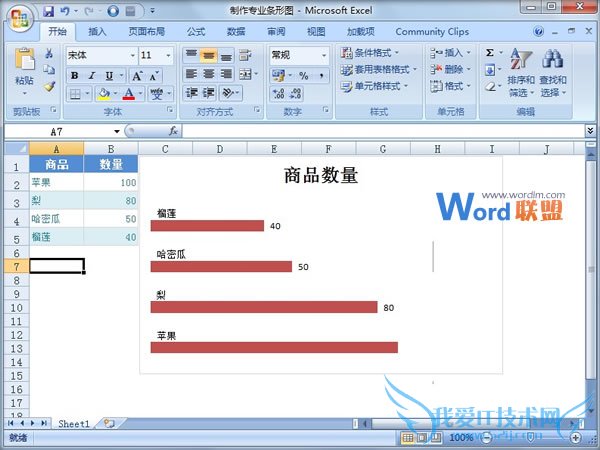Apply fill color paint bucket
Image resolution: width=600 pixels, height=450 pixels.
[x=104, y=93]
